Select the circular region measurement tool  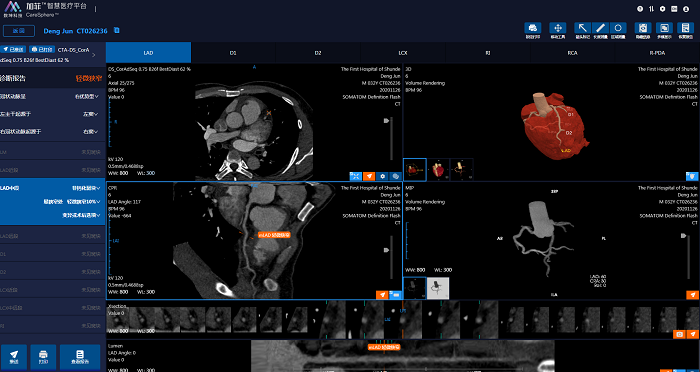(618, 28)
